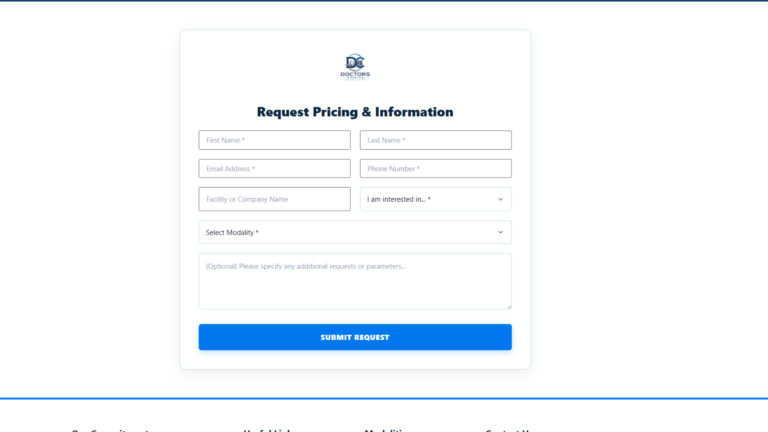The width and height of the screenshot is (768, 432).
Task: Select the Email Address input
Action: (274, 168)
